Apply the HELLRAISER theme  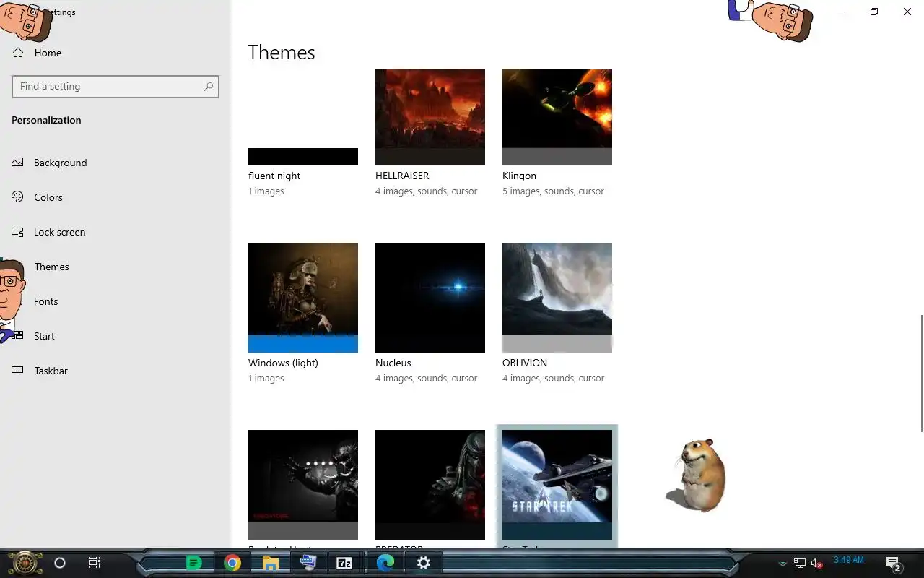430,117
